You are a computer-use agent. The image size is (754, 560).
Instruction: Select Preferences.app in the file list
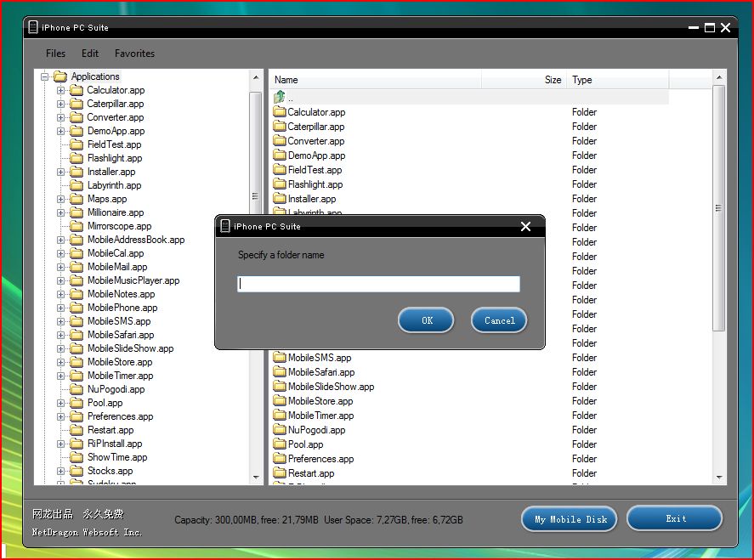320,459
